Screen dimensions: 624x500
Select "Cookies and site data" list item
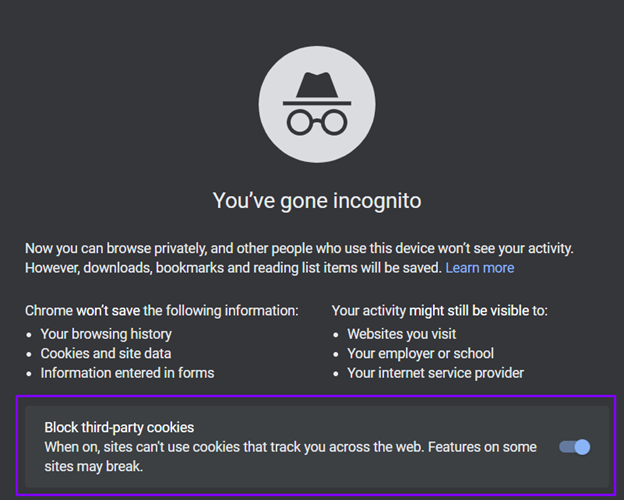tap(105, 353)
